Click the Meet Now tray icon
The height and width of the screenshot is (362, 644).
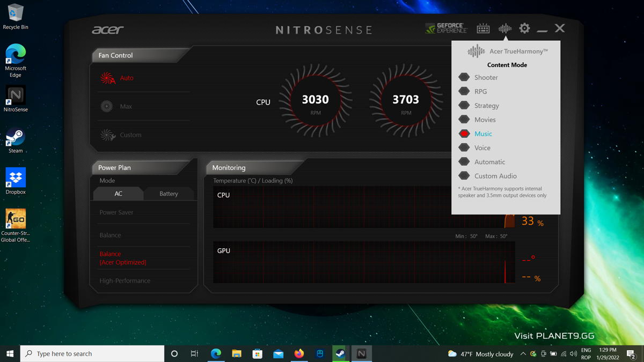(x=543, y=354)
